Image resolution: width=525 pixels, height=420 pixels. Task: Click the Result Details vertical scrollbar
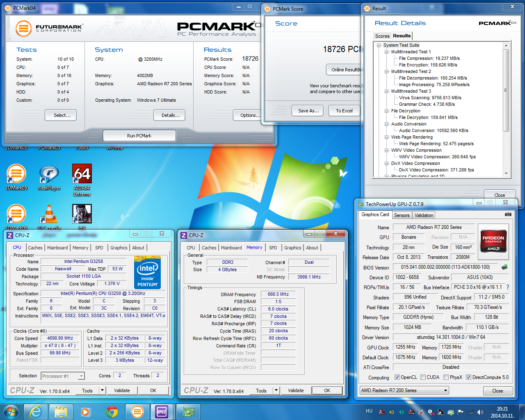click(506, 90)
